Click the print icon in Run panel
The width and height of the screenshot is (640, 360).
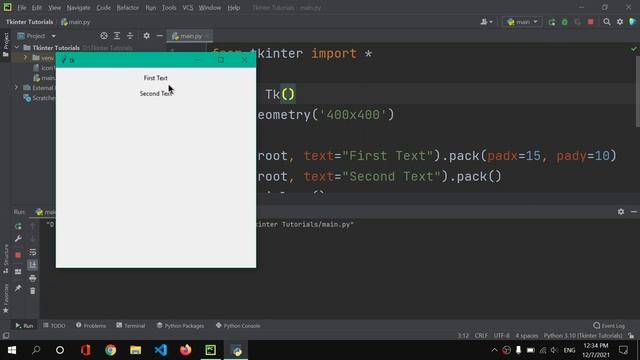click(33, 278)
